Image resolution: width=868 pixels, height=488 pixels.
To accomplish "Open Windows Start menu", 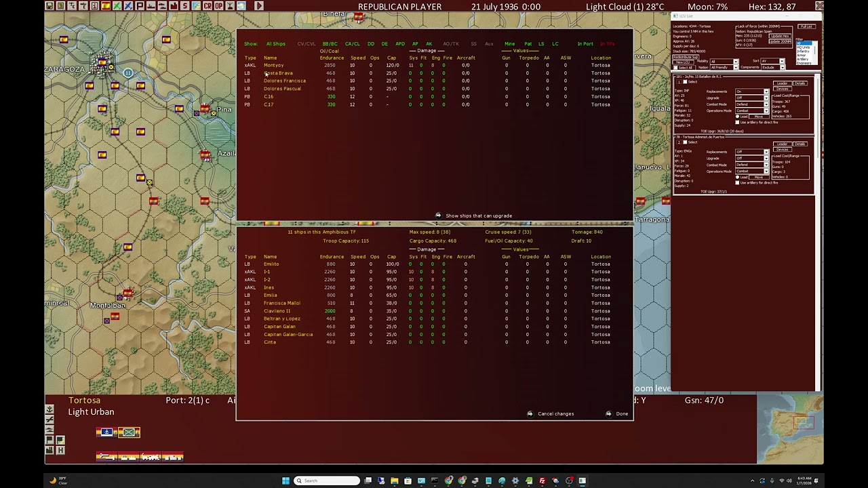I will point(285,481).
